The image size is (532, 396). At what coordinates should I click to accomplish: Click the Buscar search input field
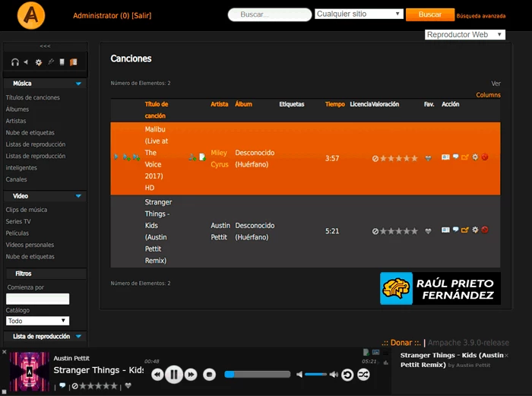(269, 14)
